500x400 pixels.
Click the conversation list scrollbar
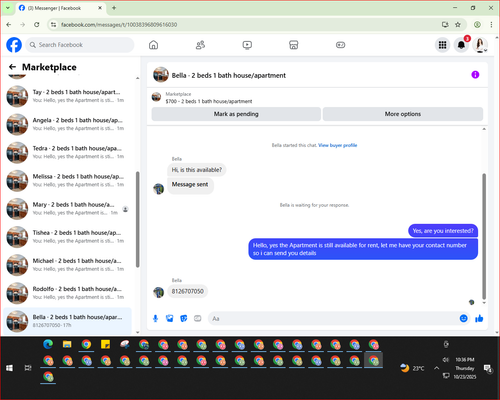coord(137,219)
